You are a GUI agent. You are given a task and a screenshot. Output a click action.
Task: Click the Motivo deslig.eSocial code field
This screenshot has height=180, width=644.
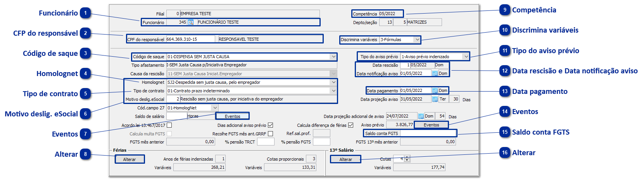[173, 99]
